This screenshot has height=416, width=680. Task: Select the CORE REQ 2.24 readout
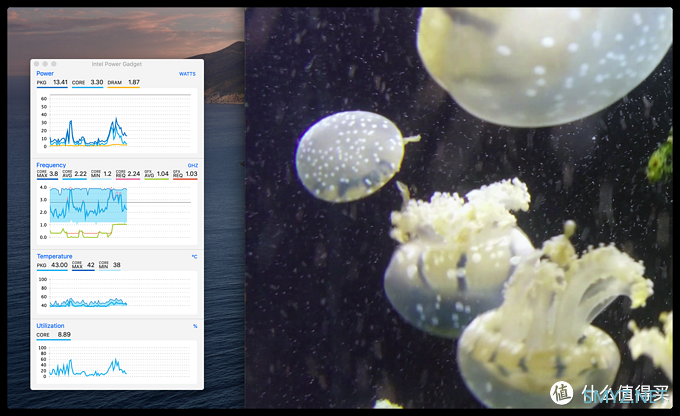tap(128, 174)
